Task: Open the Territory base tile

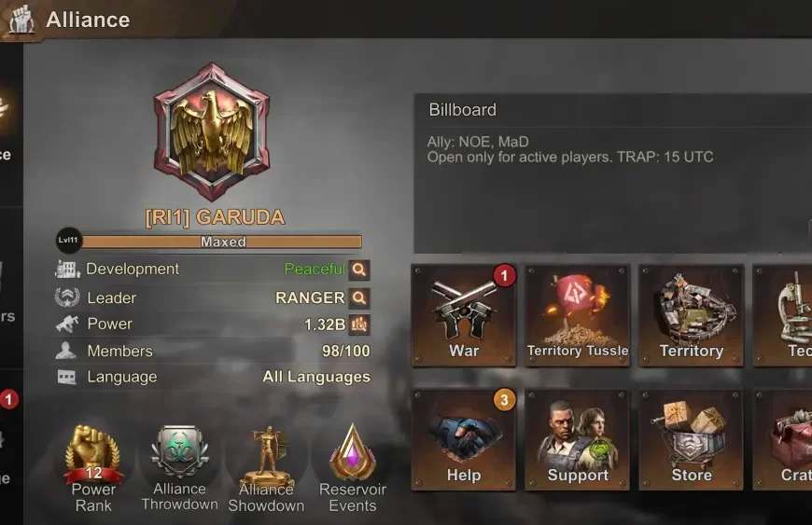Action: pos(692,315)
